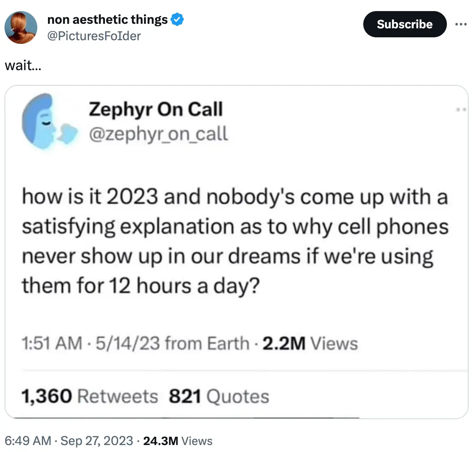Open @zephyr_on_call's profile handle

point(159,133)
